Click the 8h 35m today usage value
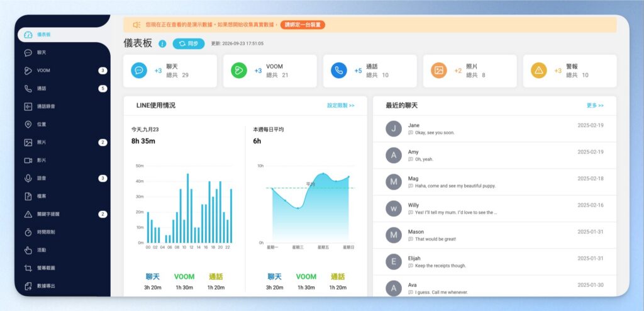Image resolution: width=644 pixels, height=311 pixels. pos(143,141)
